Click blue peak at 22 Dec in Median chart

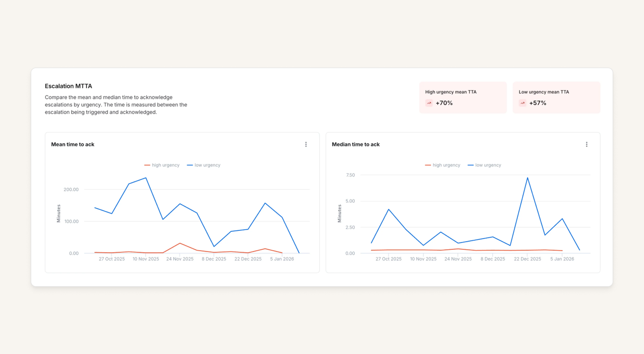(x=527, y=178)
